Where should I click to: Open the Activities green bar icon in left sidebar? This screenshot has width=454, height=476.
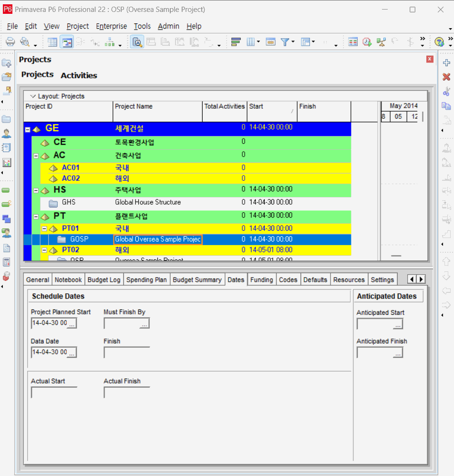6,190
